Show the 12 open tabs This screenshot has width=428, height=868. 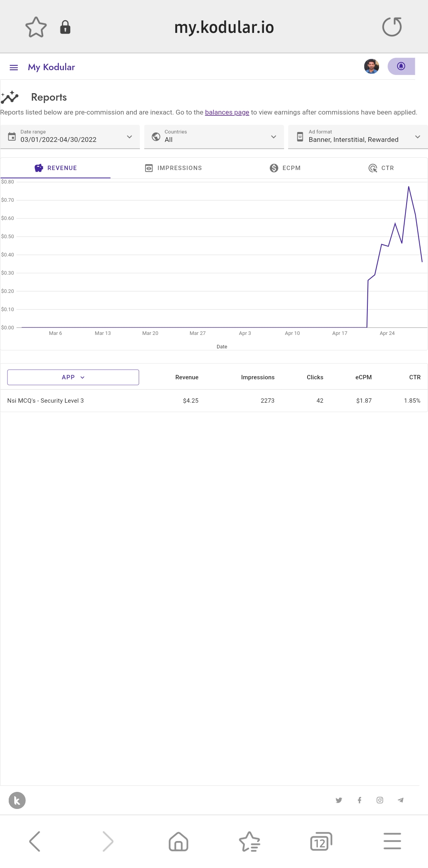pyautogui.click(x=321, y=841)
